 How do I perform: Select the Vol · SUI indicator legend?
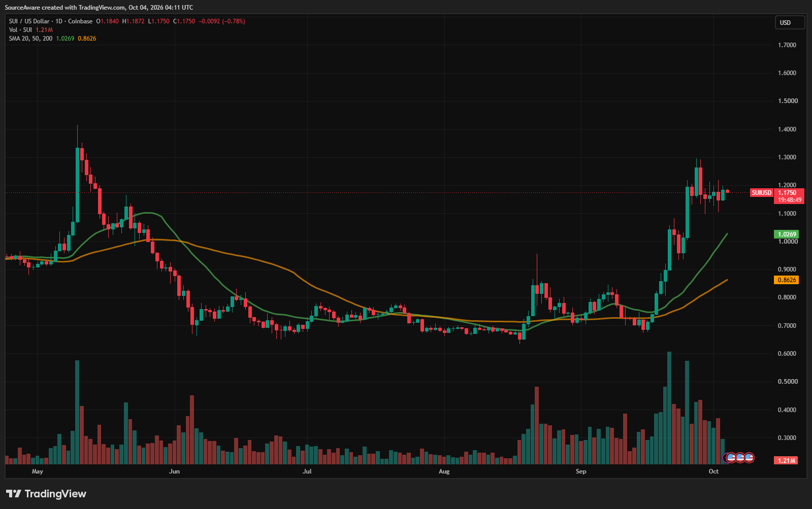point(20,30)
